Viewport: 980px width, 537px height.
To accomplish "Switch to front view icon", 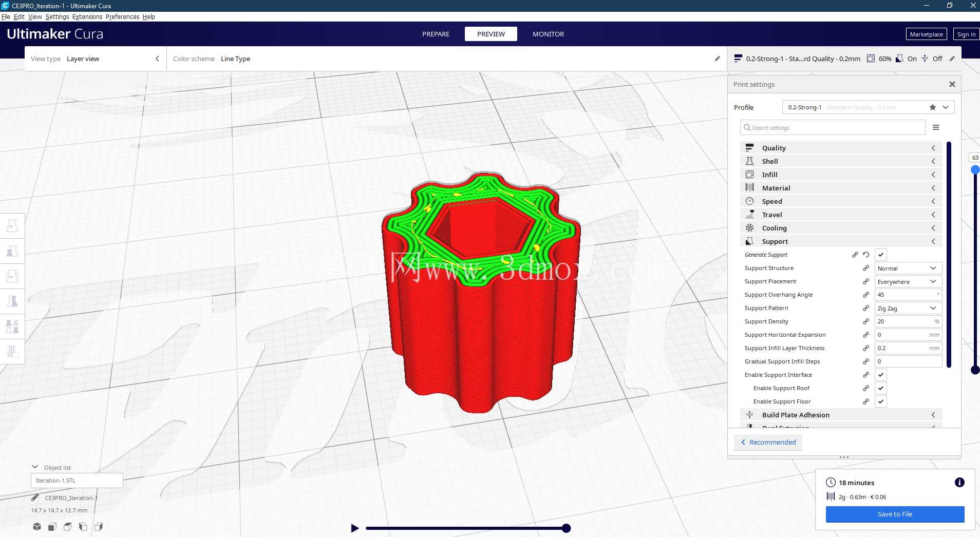I will 52,527.
